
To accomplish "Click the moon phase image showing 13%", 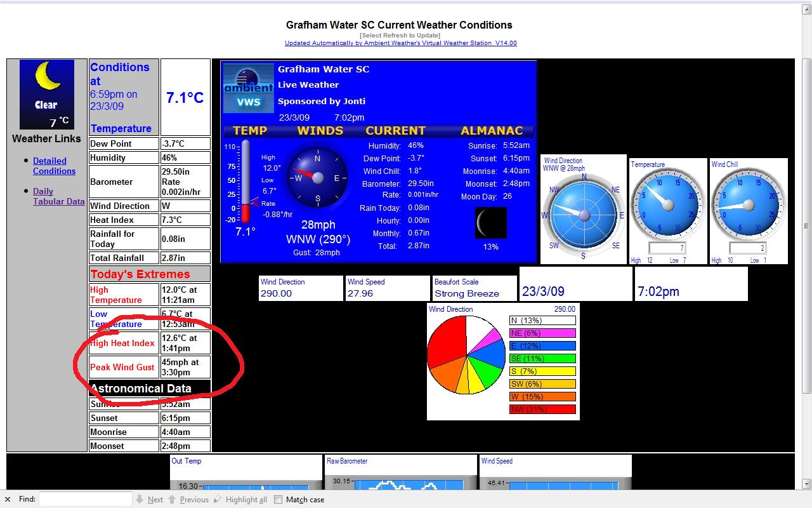I will 490,223.
